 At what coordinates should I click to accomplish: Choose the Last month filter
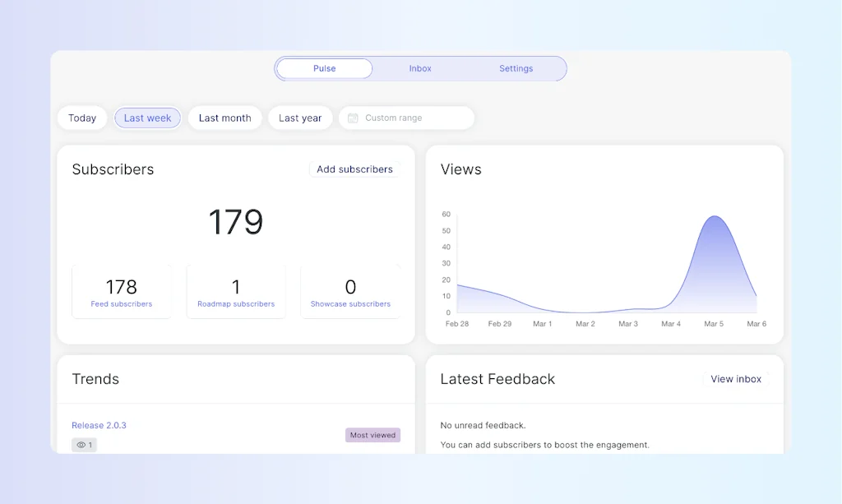coord(224,118)
